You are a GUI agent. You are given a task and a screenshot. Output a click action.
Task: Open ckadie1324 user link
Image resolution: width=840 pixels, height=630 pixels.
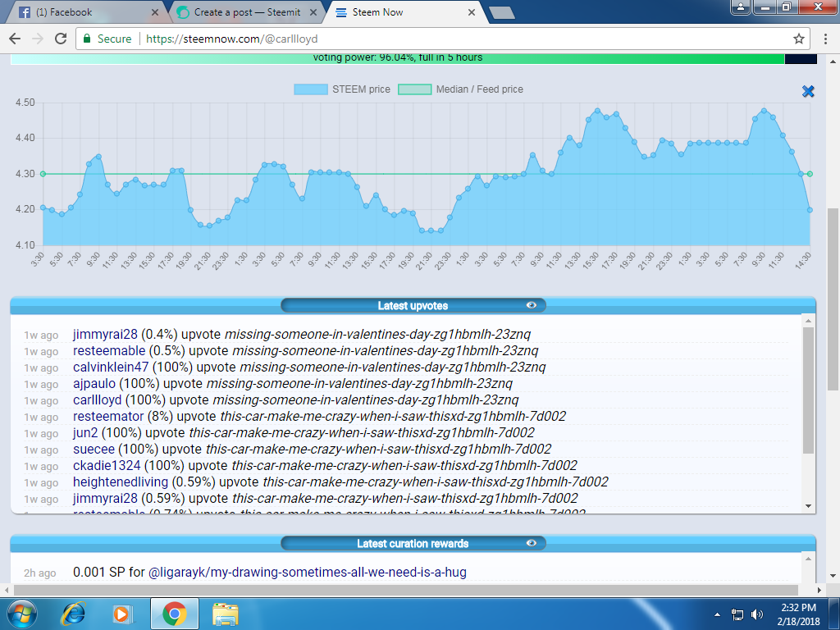(107, 466)
